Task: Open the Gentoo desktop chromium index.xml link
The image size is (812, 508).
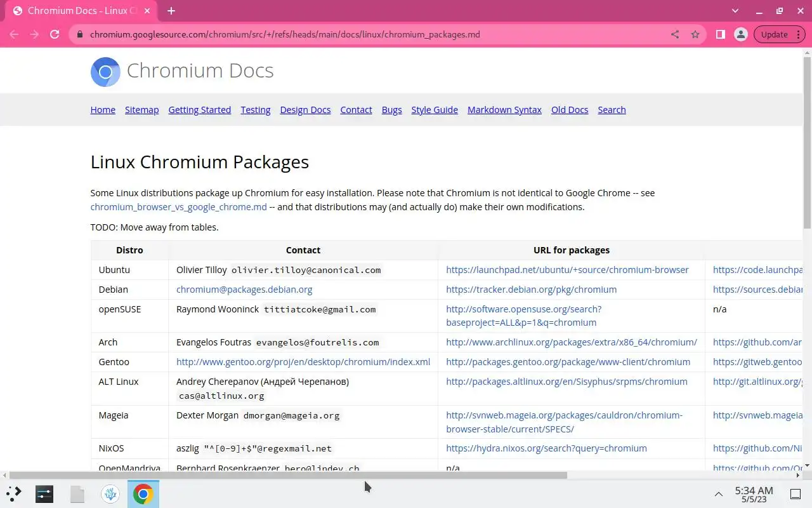Action: click(x=303, y=362)
